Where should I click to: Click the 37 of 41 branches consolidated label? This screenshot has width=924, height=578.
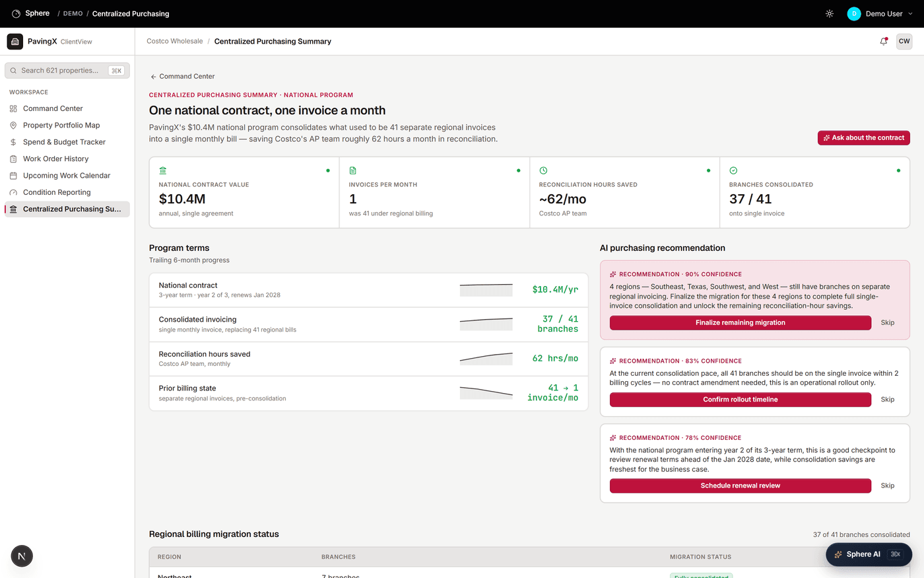861,534
